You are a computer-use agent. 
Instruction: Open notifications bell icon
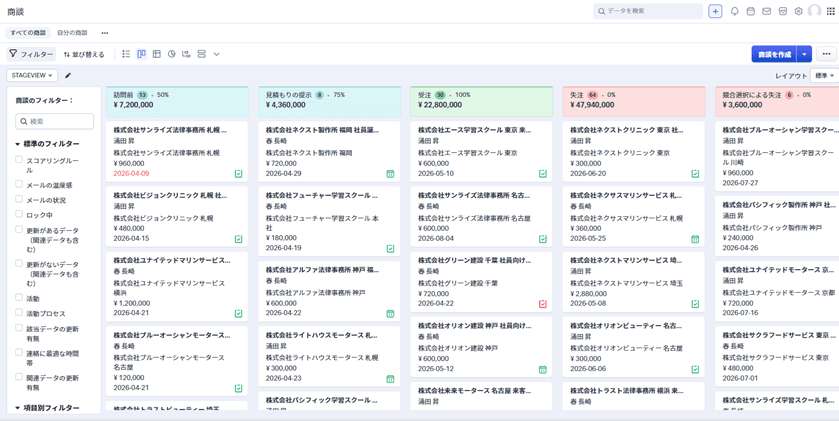point(734,12)
